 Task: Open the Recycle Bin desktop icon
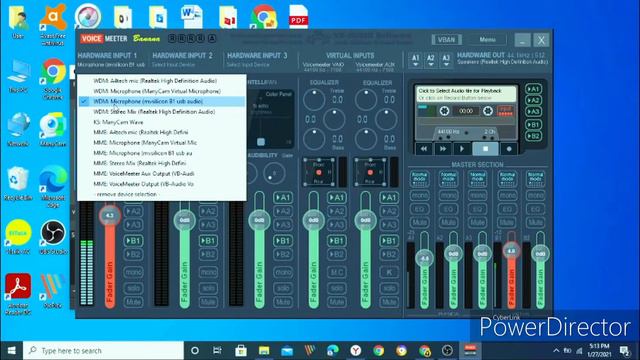(18, 183)
